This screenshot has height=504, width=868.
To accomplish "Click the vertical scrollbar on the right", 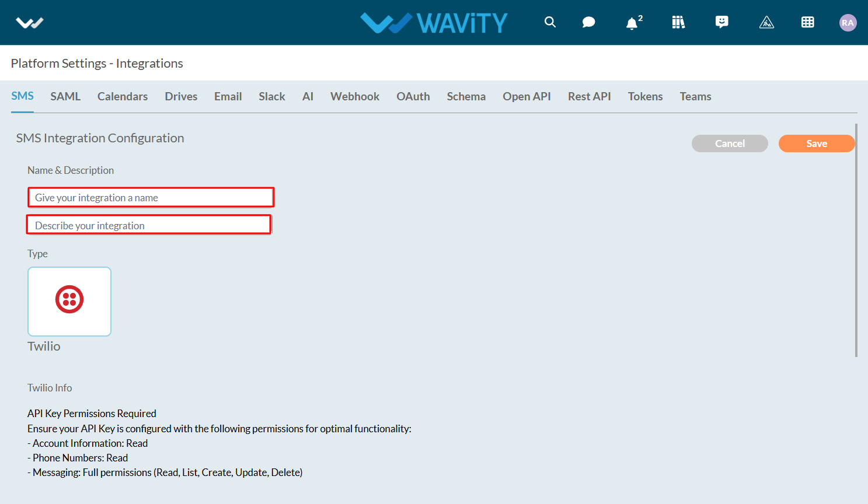I will point(856,240).
